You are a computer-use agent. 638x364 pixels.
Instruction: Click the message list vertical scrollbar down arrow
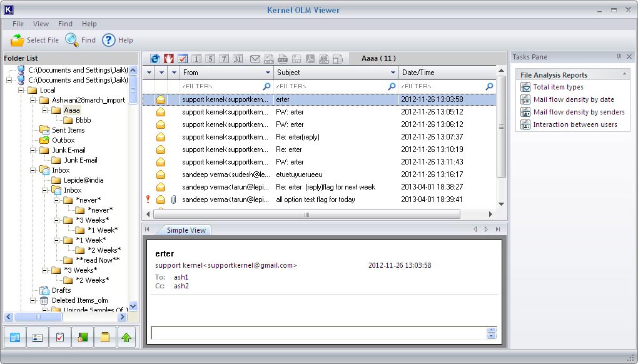[501, 204]
